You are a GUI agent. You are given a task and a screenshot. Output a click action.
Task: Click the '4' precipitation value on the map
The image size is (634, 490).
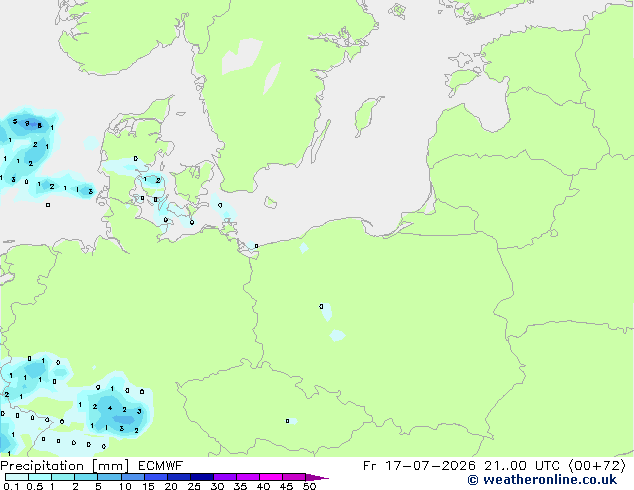[110, 408]
